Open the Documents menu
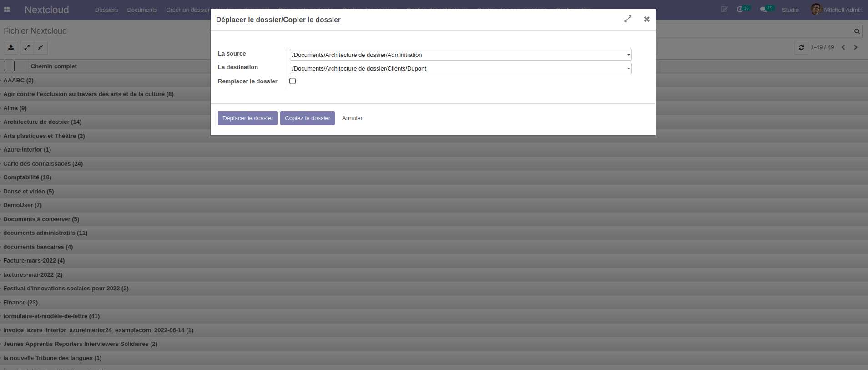Viewport: 868px width, 370px height. pyautogui.click(x=142, y=10)
